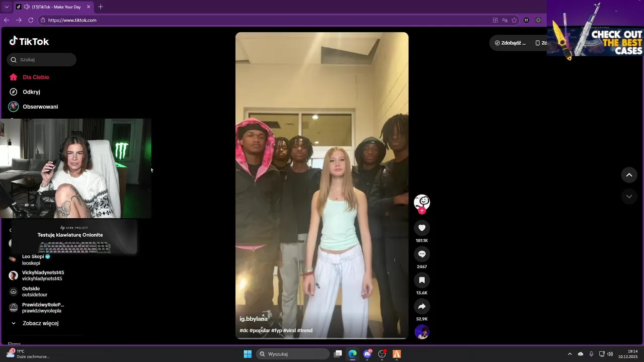Click the TikTok logo
The height and width of the screenshot is (362, 644).
[29, 41]
